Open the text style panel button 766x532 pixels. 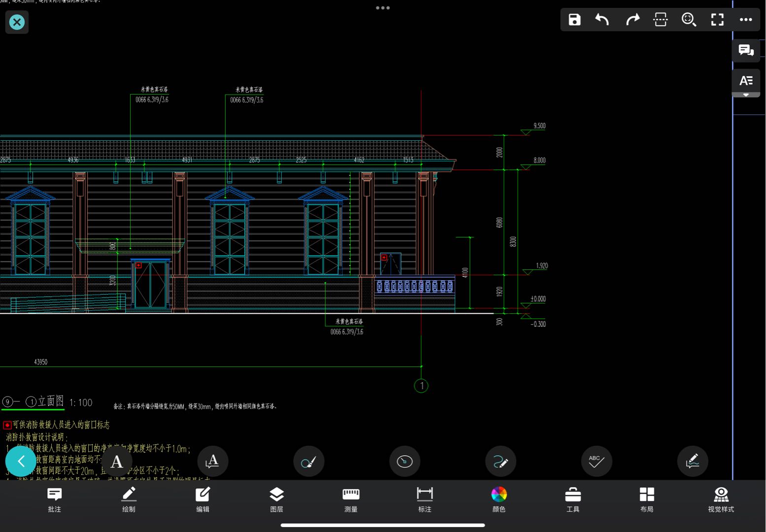746,80
